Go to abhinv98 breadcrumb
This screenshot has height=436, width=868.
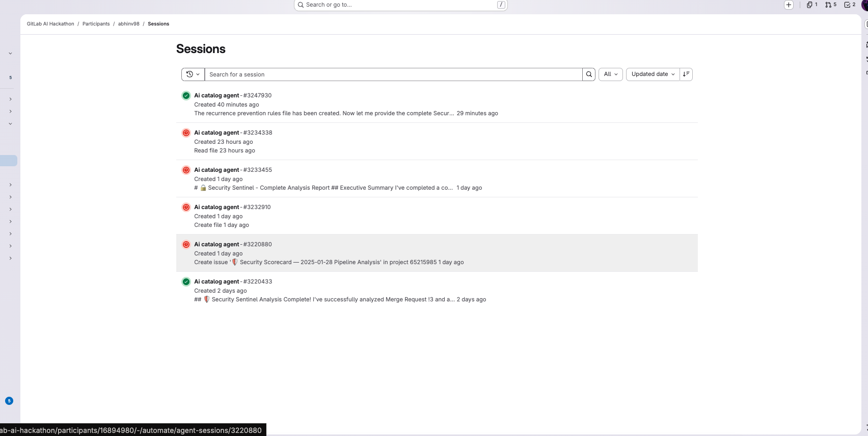pyautogui.click(x=129, y=24)
